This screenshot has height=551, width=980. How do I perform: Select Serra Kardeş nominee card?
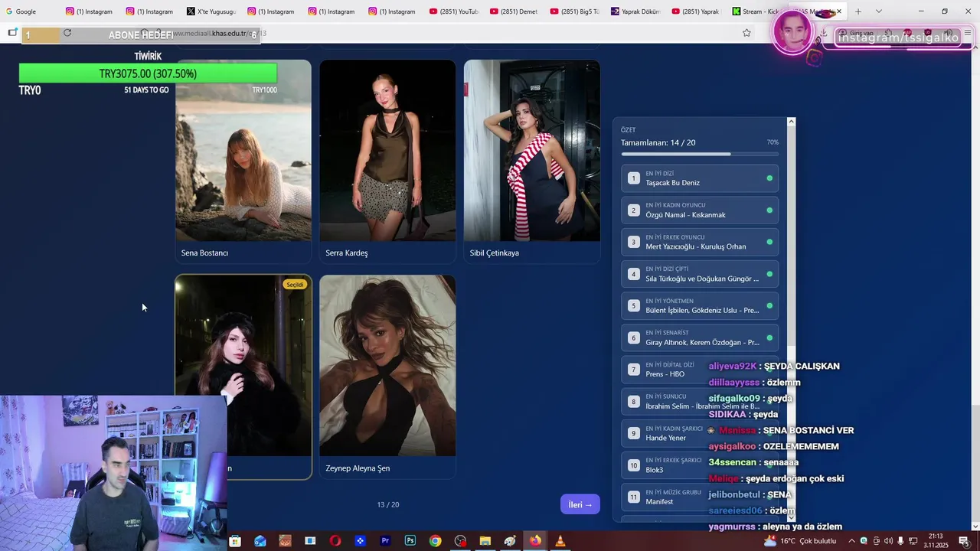[387, 161]
